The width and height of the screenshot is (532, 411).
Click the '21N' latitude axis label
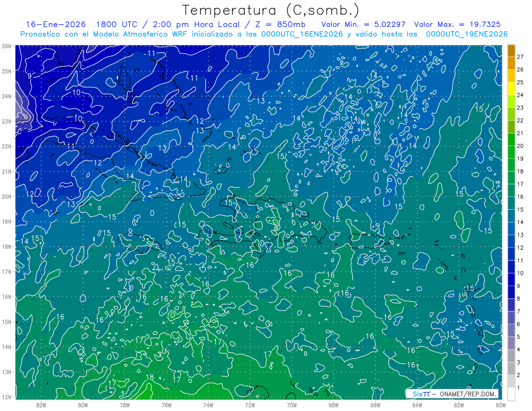click(x=7, y=171)
